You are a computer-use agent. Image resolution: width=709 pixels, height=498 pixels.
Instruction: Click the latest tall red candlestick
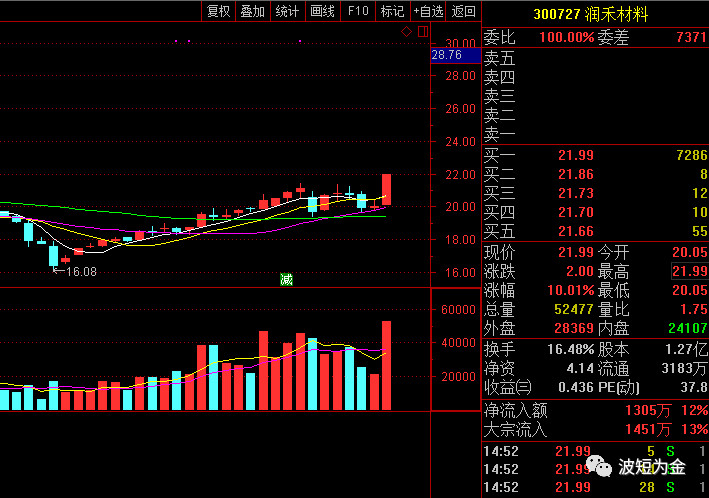point(386,190)
